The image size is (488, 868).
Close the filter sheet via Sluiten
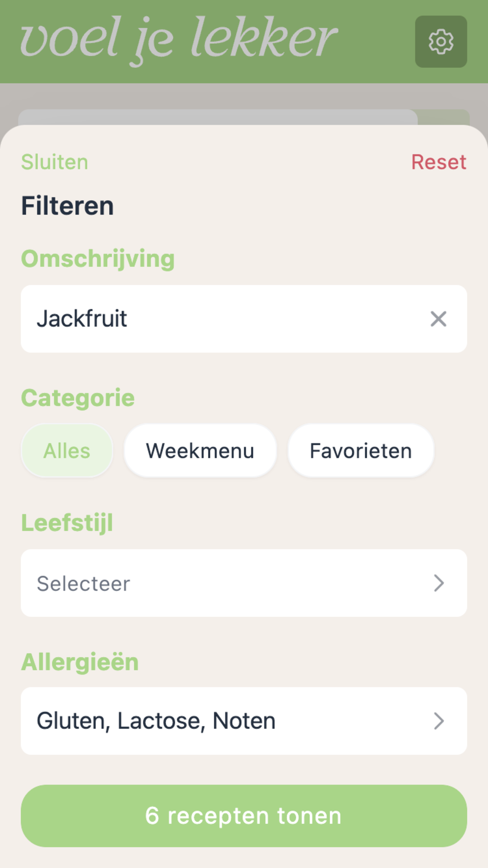pos(55,162)
